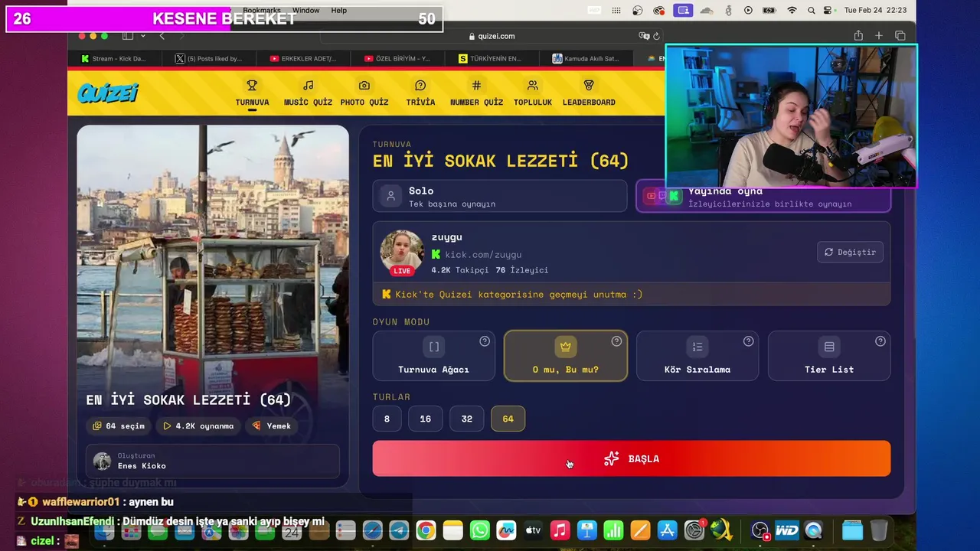Switch to TÜRKİYENİN EN... tab

tap(492, 58)
